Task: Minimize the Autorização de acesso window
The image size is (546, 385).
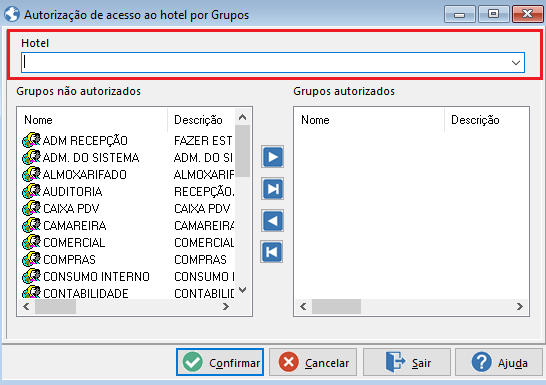Action: click(x=460, y=14)
